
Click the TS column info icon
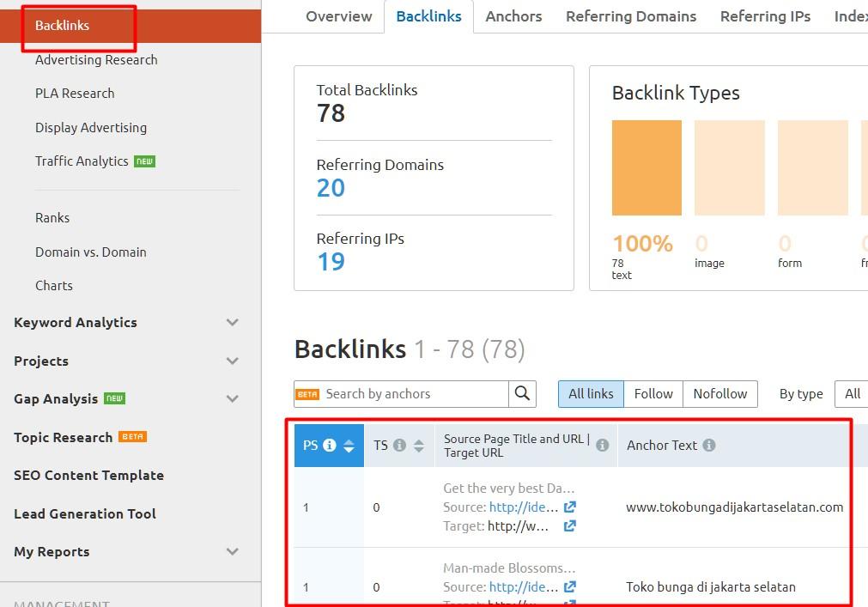coord(399,446)
